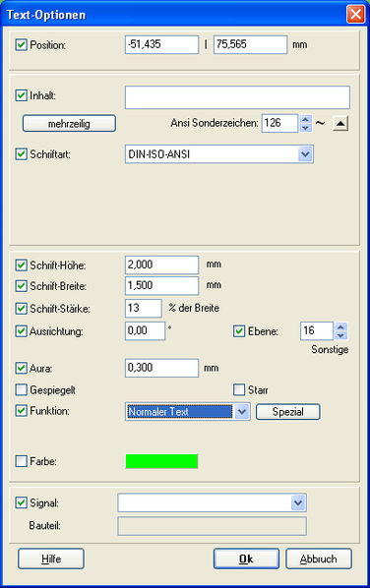Toggle the Schriftart checkbox
Viewport: 370px width, 588px height.
tap(21, 153)
